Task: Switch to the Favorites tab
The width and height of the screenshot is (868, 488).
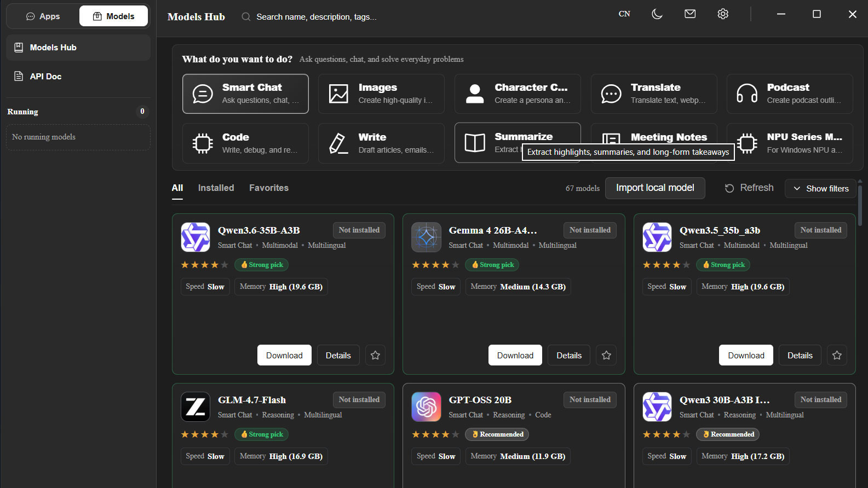Action: 269,188
